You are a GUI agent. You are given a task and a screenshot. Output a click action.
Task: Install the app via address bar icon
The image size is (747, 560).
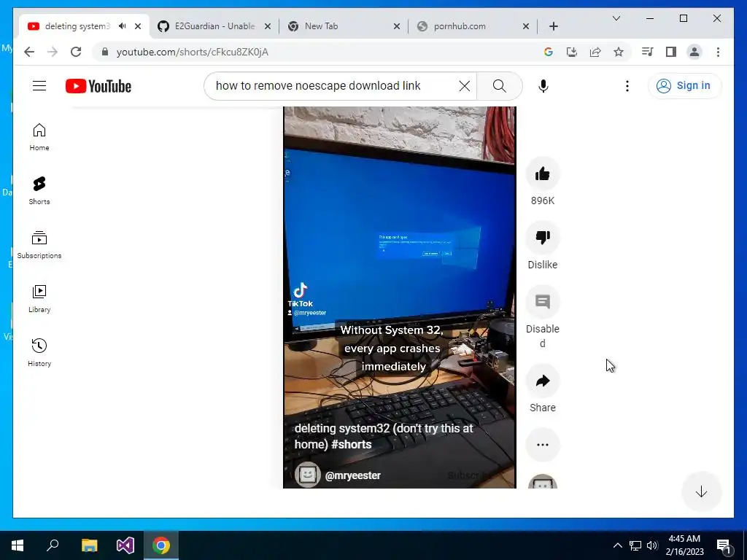572,52
